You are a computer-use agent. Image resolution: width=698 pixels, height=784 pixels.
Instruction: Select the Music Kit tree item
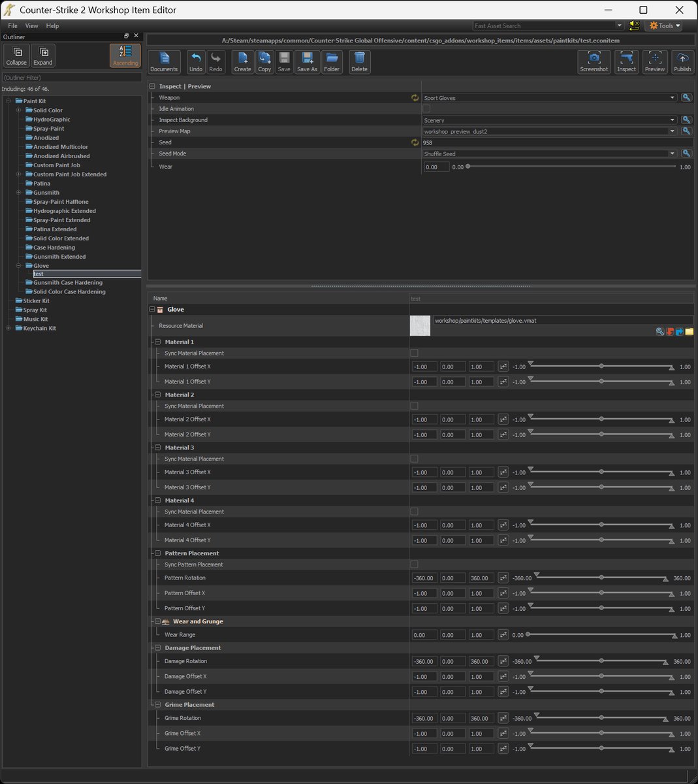[x=35, y=319]
